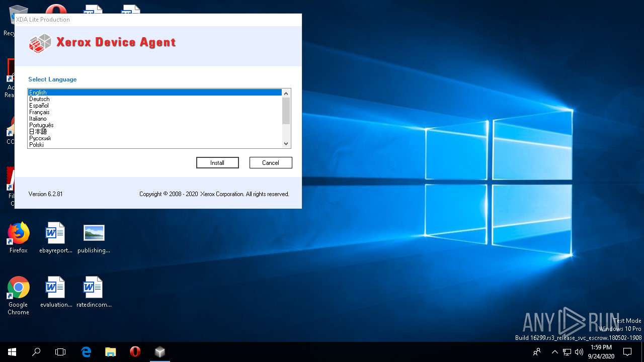Select the ratedincom Word document icon

(94, 293)
